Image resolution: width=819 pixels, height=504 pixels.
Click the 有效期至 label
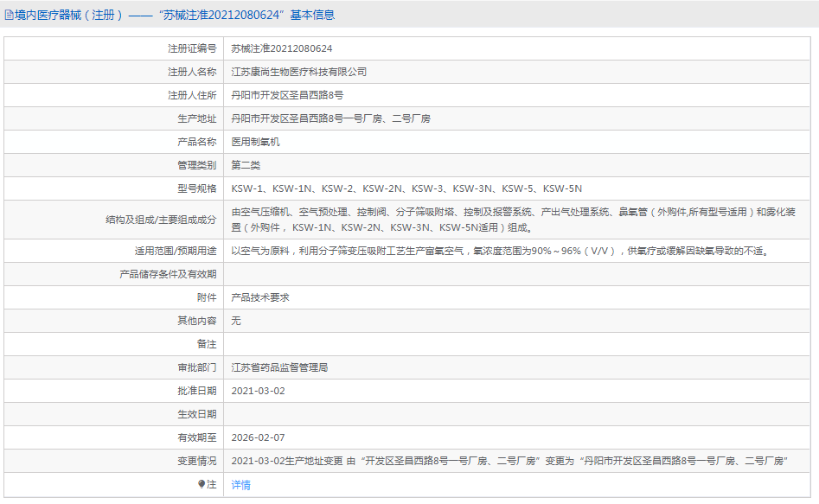coord(197,437)
